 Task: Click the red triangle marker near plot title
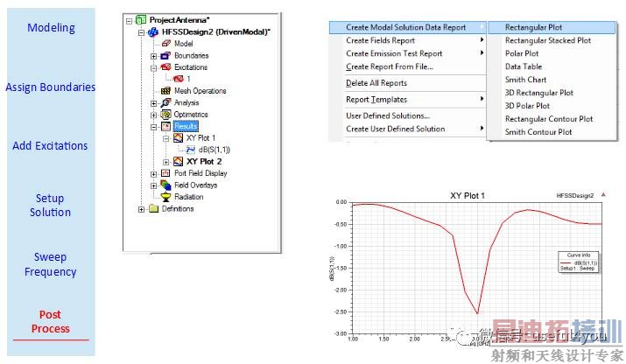[x=603, y=195]
